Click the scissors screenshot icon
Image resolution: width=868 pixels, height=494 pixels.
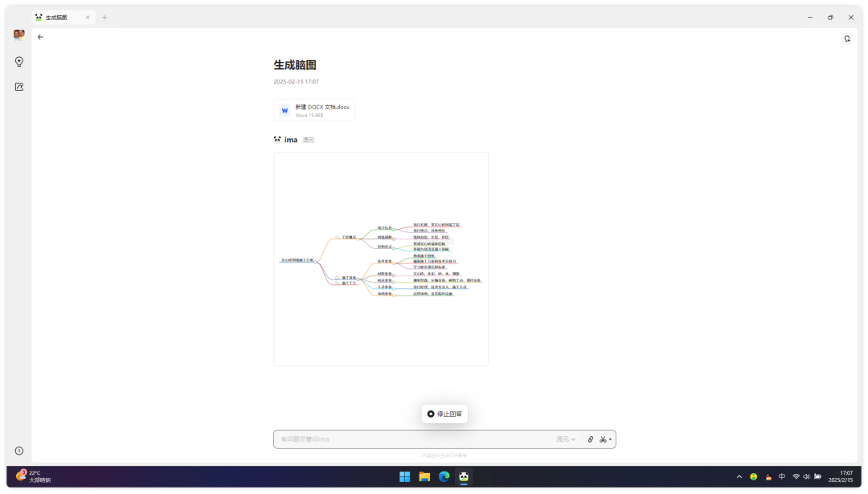(603, 439)
